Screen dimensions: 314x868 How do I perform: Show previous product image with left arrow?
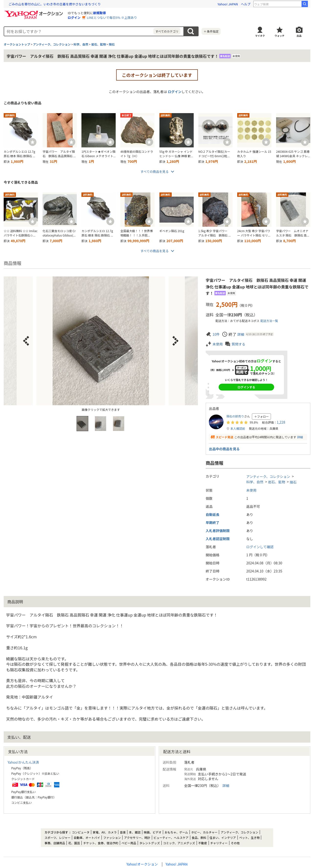pyautogui.click(x=26, y=341)
